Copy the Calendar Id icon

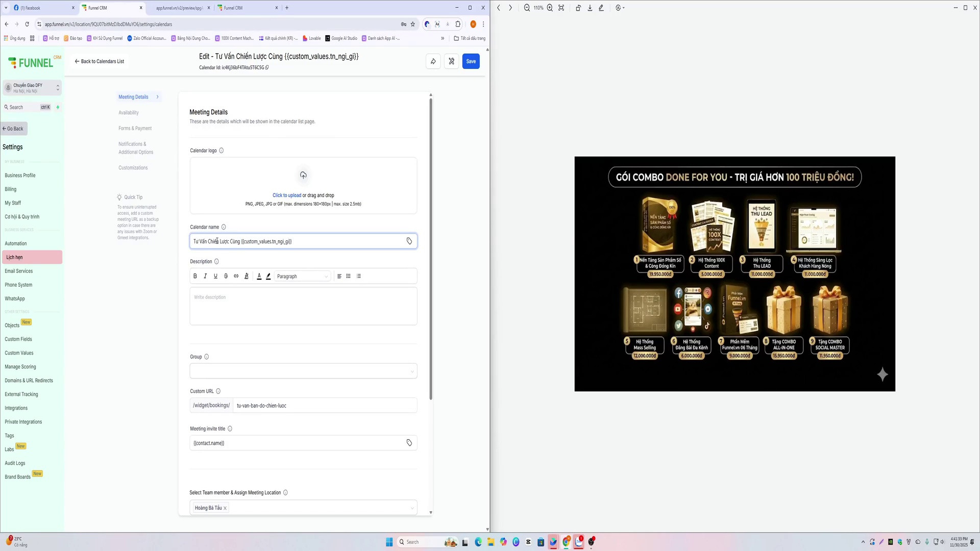coord(267,67)
